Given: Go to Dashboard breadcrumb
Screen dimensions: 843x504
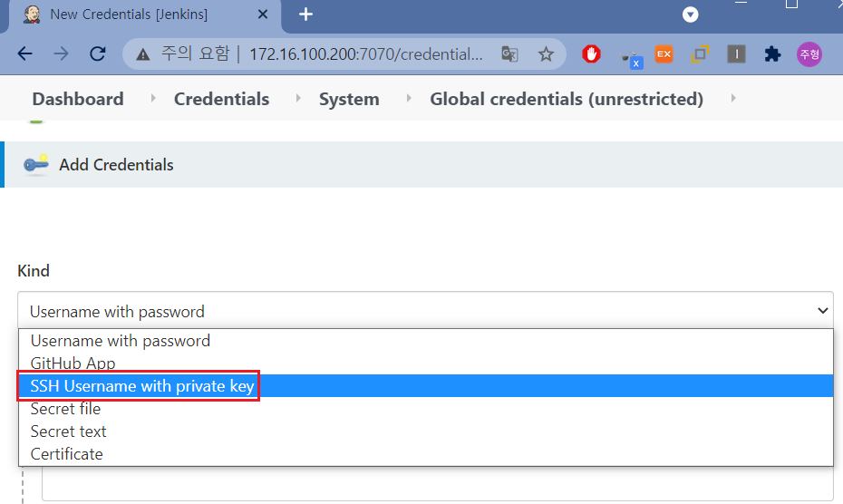Looking at the screenshot, I should 78,99.
